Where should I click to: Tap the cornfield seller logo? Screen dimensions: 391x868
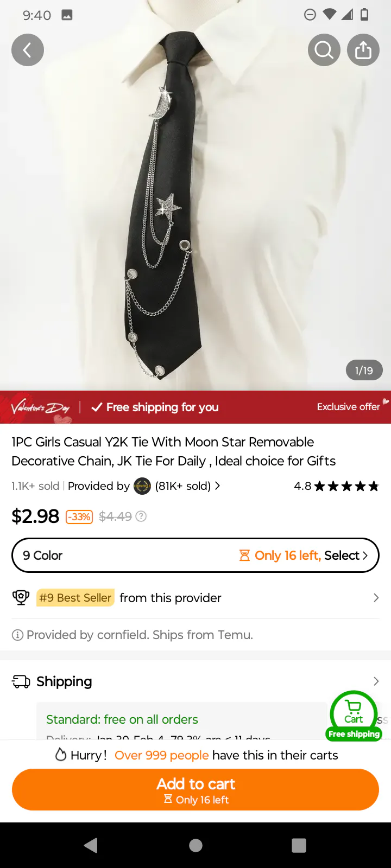(x=142, y=486)
